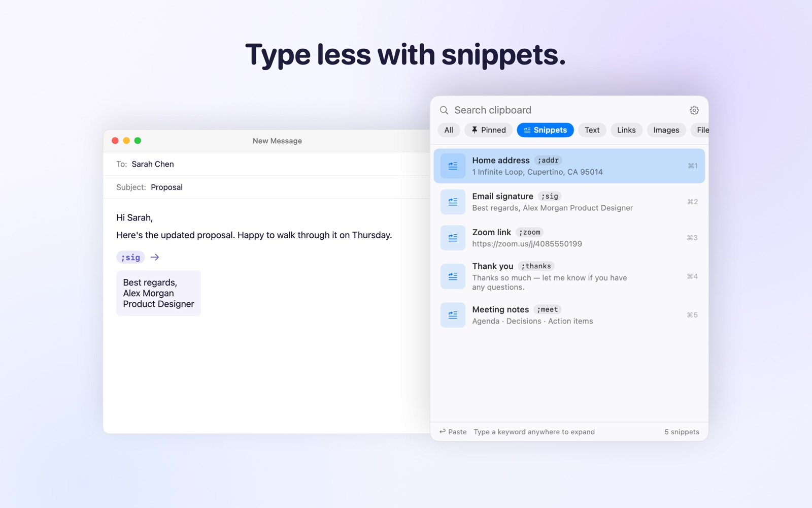Click the Subject field reading Proposal
Viewport: 812px width, 508px height.
coord(266,187)
